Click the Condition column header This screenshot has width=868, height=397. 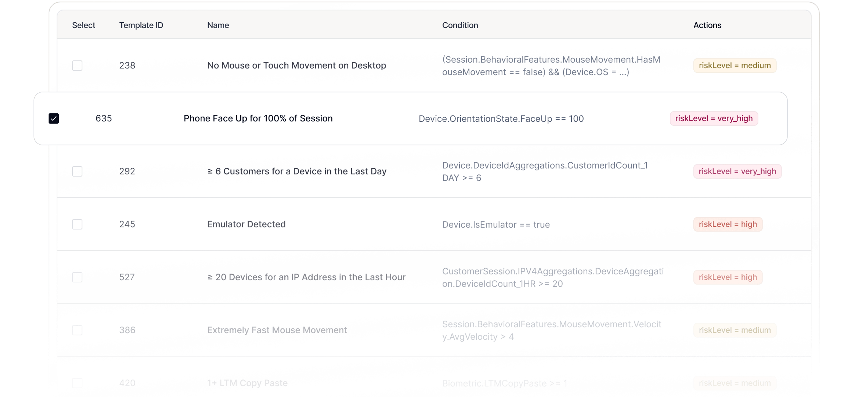coord(460,25)
